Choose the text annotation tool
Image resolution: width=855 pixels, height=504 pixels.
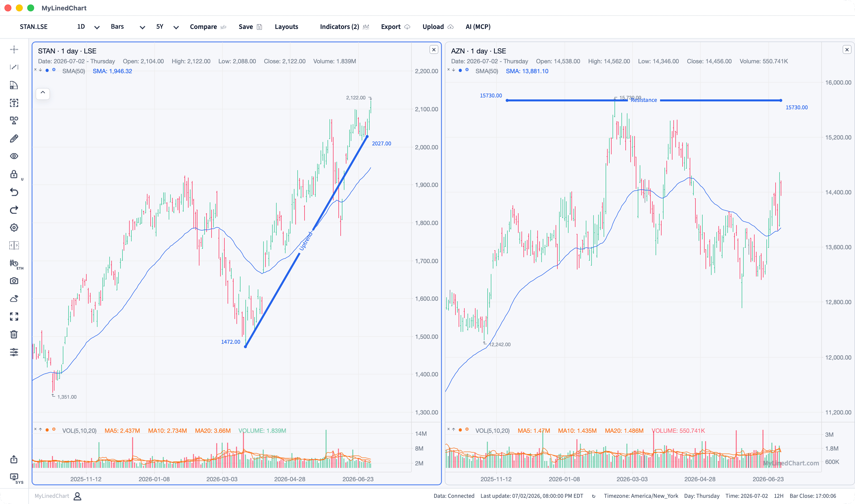[x=14, y=103]
